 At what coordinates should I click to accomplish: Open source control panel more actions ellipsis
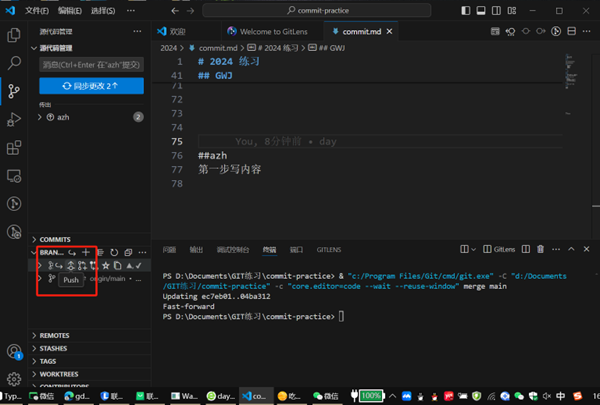137,31
